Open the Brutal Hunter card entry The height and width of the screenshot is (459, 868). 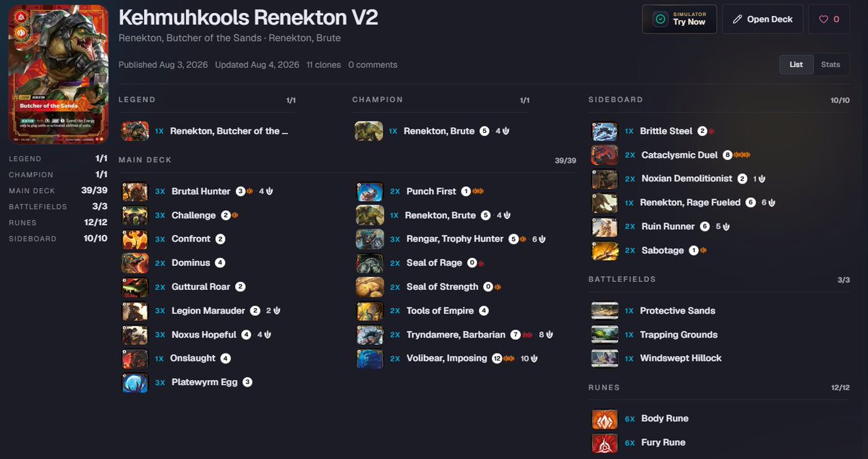(x=201, y=192)
